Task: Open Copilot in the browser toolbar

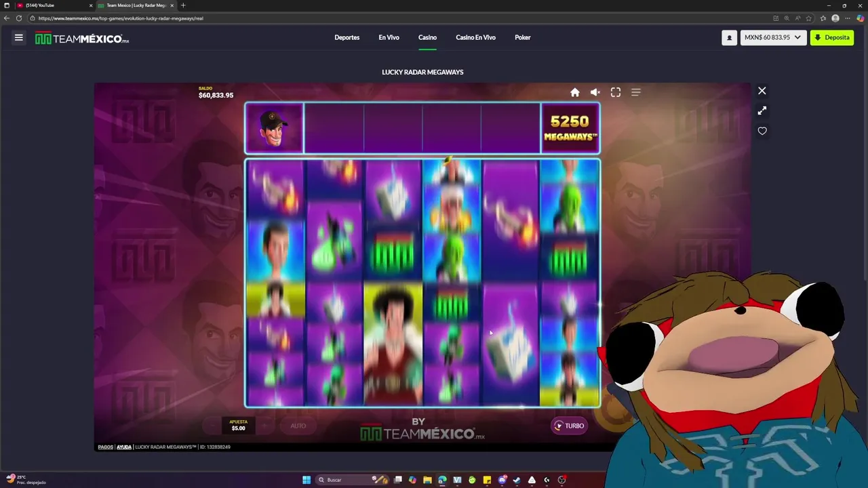Action: coord(861,18)
